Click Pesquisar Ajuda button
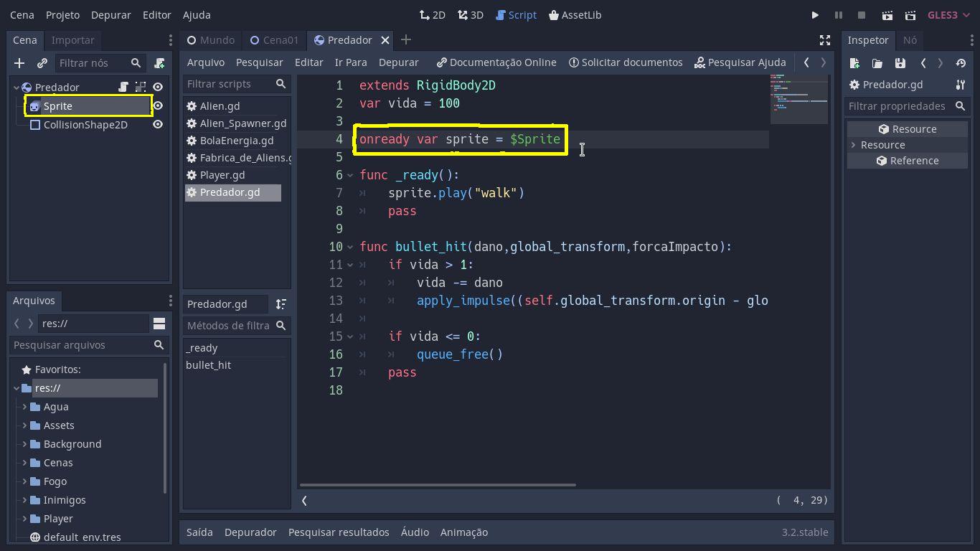 [x=740, y=62]
